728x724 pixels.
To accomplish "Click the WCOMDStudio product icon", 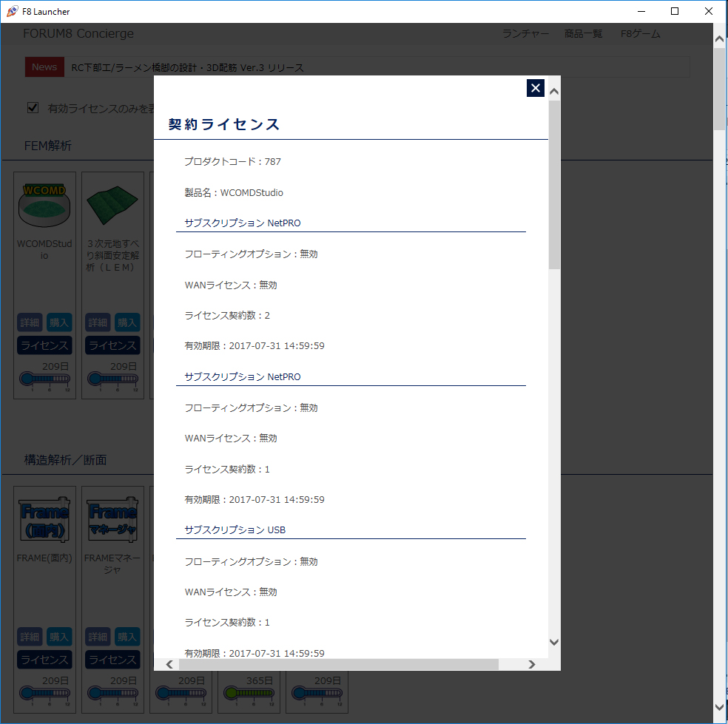I will point(44,205).
